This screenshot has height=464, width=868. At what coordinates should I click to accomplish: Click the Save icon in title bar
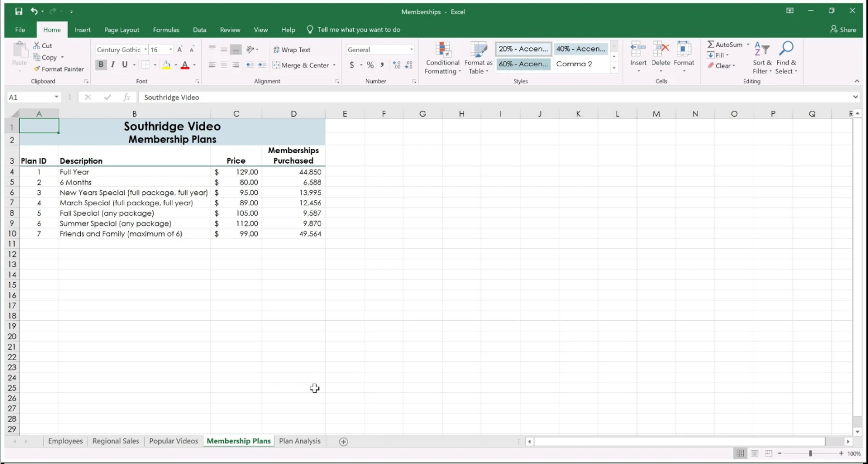[x=19, y=11]
